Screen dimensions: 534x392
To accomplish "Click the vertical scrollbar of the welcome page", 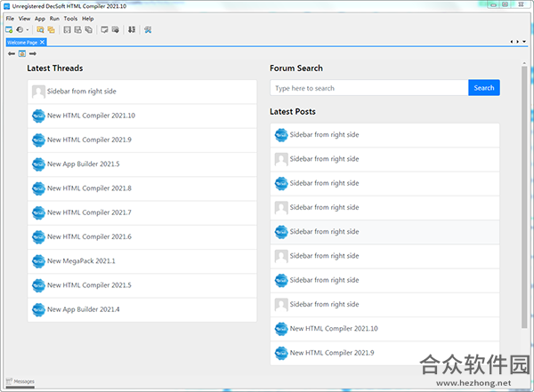I will point(524,197).
